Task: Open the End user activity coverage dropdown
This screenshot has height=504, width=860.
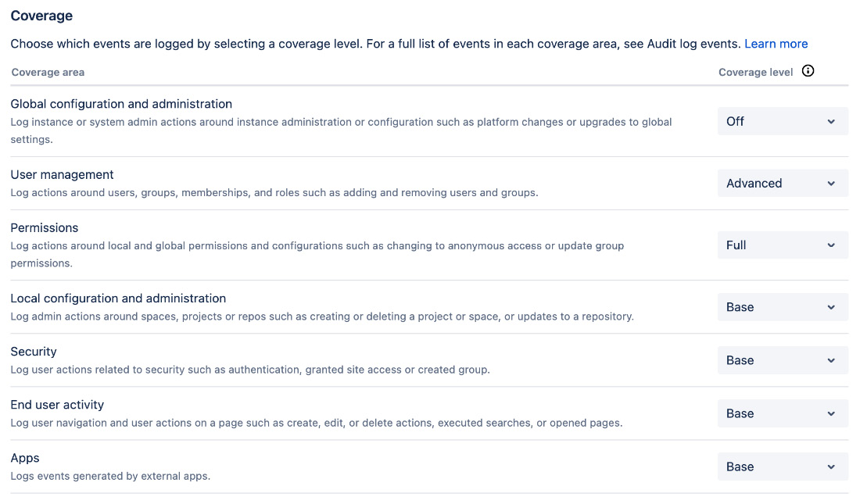Action: (782, 413)
